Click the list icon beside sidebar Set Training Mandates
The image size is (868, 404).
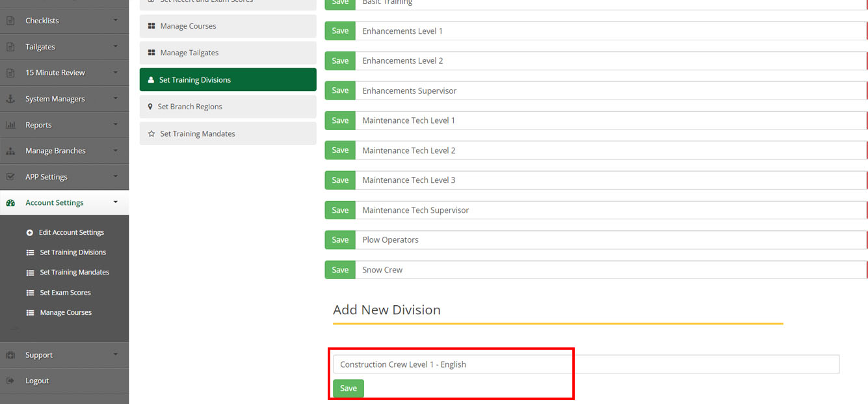(30, 273)
